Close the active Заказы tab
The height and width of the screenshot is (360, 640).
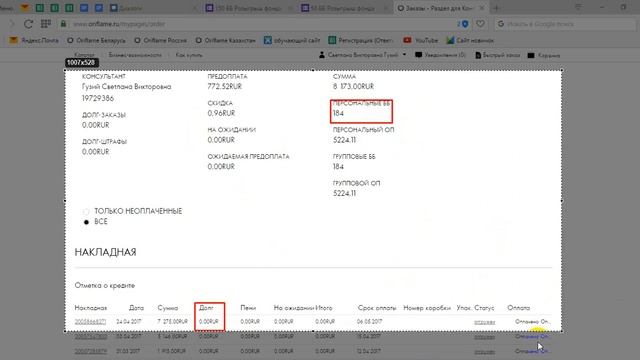pos(482,8)
